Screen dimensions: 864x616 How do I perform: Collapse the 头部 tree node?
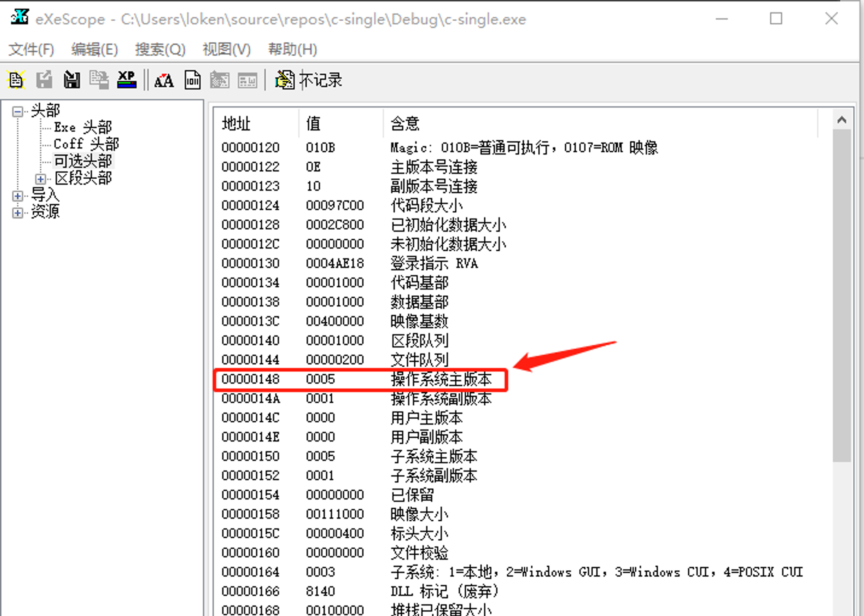click(x=17, y=112)
